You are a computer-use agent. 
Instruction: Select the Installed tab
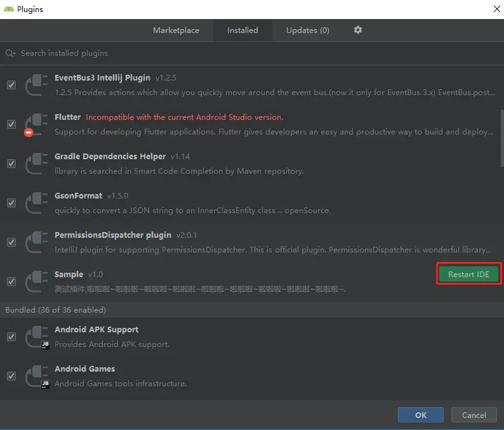pos(242,30)
